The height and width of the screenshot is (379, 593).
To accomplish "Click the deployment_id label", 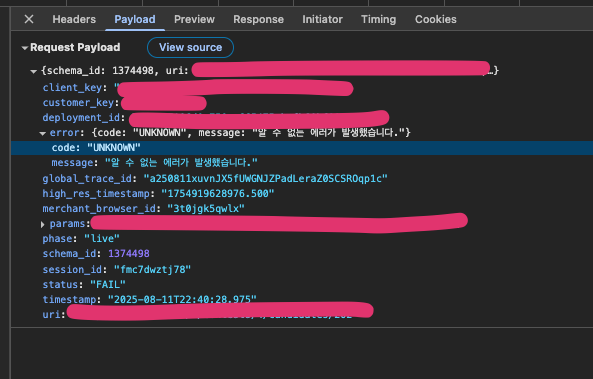I will 81,118.
